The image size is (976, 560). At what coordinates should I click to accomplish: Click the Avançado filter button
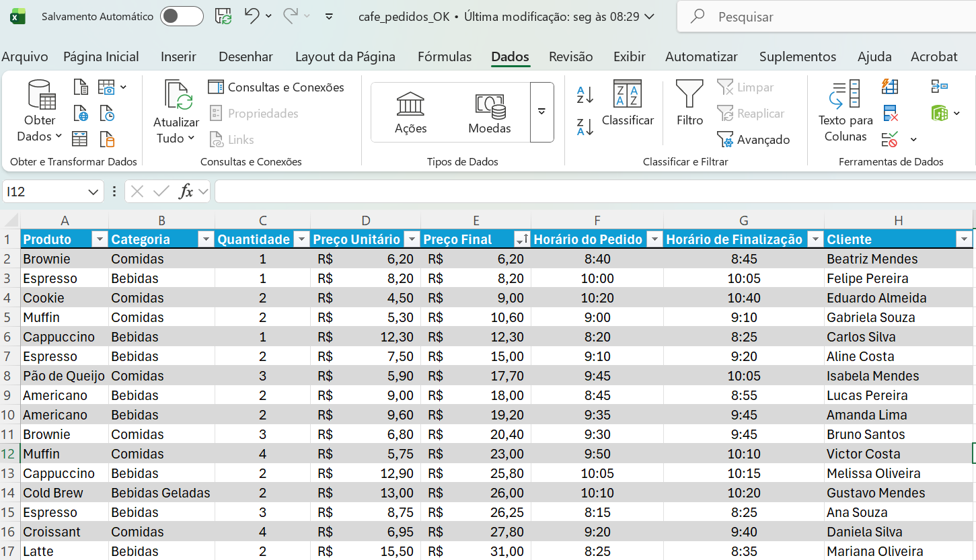(x=753, y=140)
